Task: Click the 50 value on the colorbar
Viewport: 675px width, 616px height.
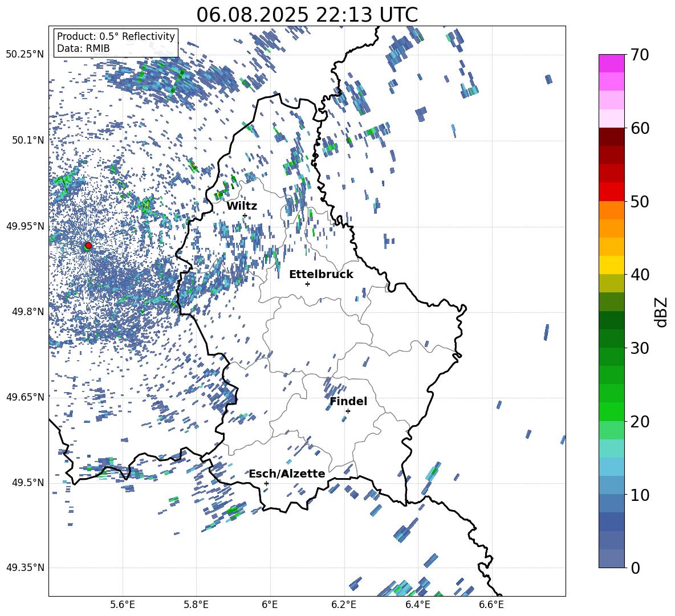Action: (640, 201)
